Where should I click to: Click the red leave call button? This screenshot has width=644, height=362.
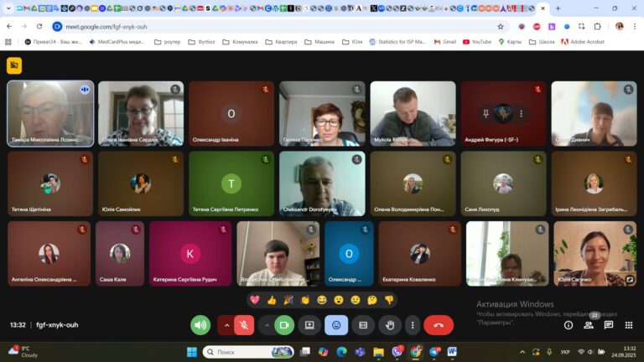pyautogui.click(x=438, y=325)
